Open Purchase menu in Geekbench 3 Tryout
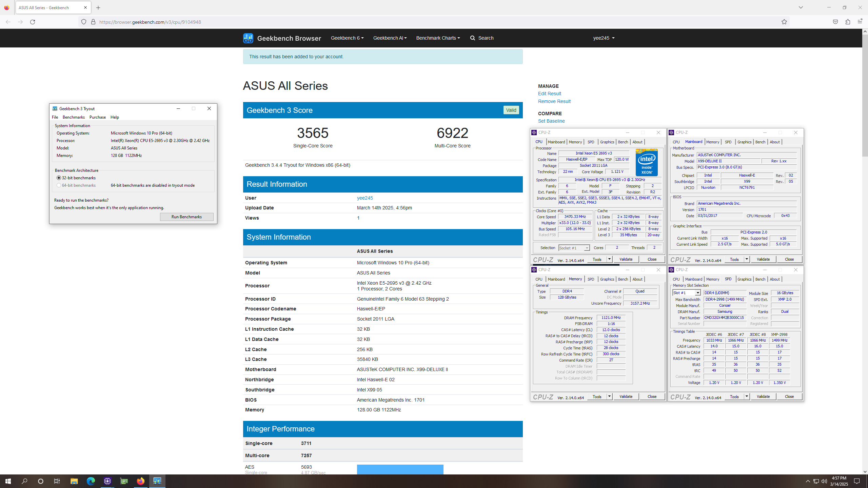The height and width of the screenshot is (488, 868). point(98,117)
